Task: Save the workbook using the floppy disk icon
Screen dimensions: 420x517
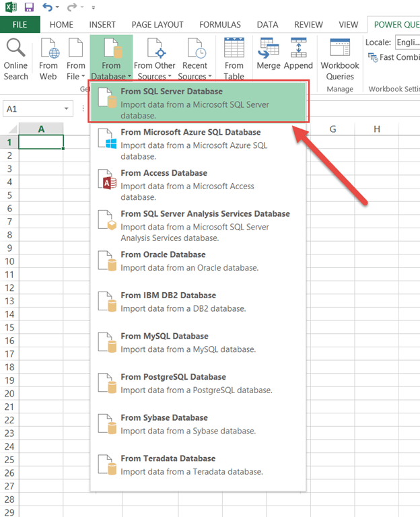Action: click(x=29, y=7)
